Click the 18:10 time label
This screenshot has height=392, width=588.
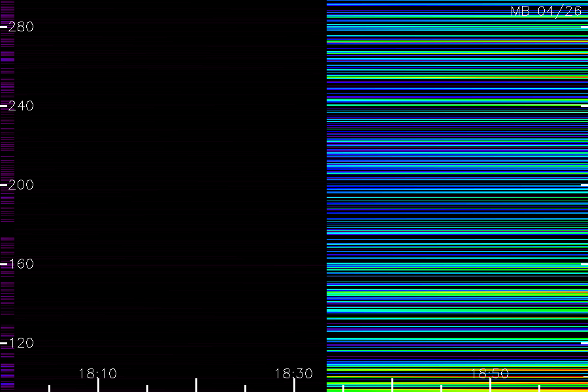tap(98, 374)
